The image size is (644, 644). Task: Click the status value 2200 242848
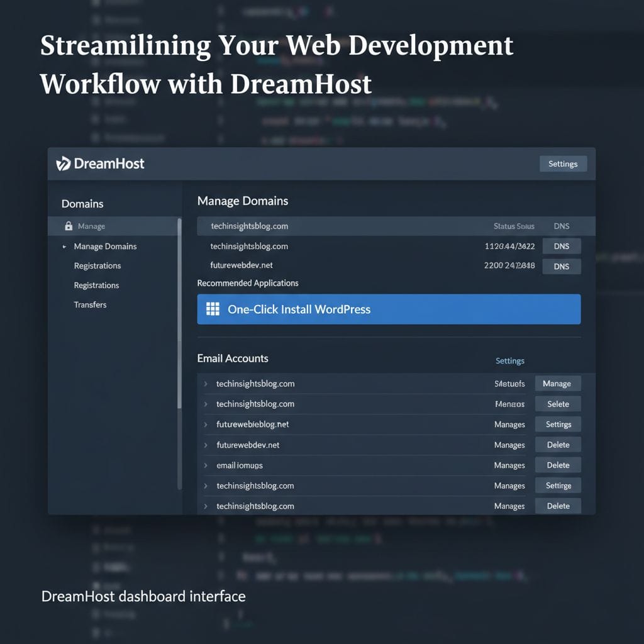click(509, 265)
